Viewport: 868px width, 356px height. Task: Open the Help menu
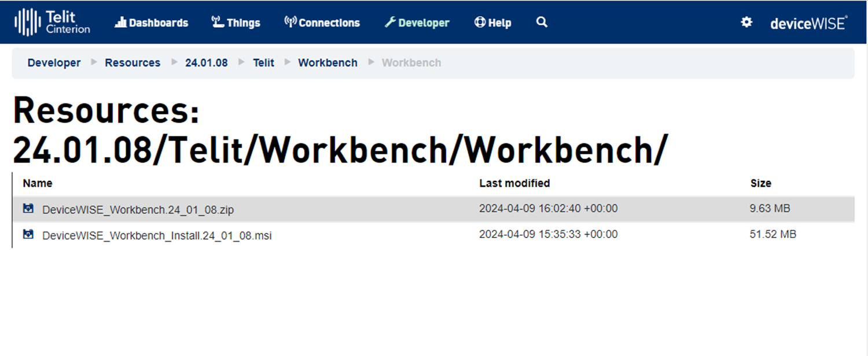click(x=492, y=23)
